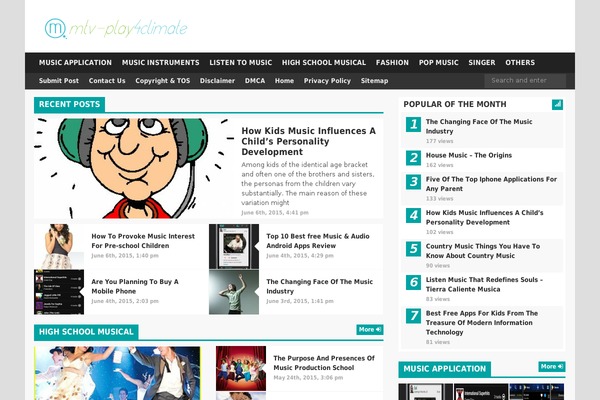Open the Music Instruments menu
600x400 pixels.
161,62
